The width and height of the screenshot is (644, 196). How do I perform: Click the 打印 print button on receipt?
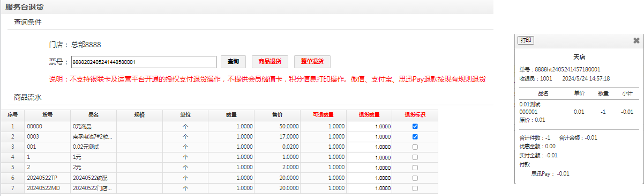click(526, 40)
